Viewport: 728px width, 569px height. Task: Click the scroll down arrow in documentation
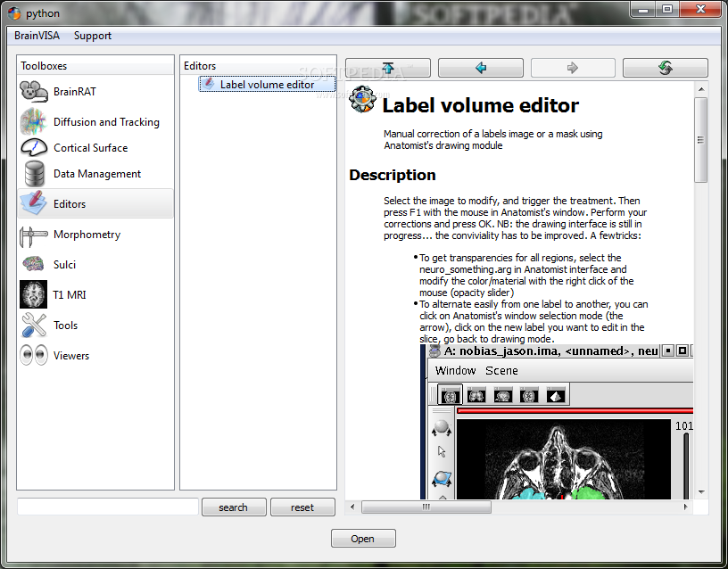701,492
